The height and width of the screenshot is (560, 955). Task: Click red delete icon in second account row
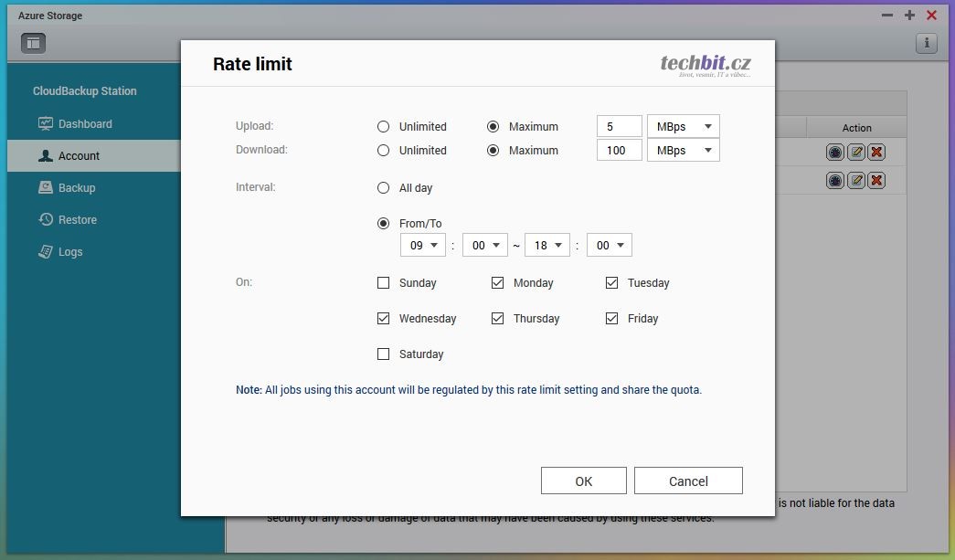876,181
